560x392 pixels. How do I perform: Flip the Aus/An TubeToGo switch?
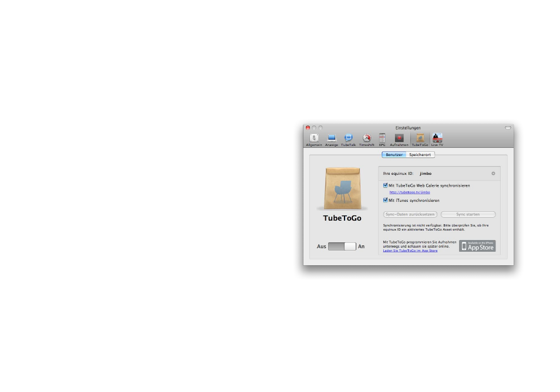pyautogui.click(x=342, y=246)
